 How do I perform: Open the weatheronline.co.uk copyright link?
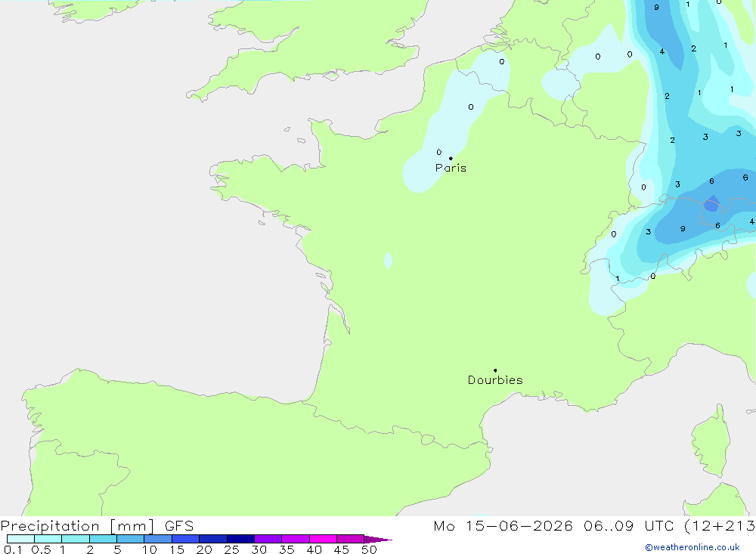tap(692, 547)
